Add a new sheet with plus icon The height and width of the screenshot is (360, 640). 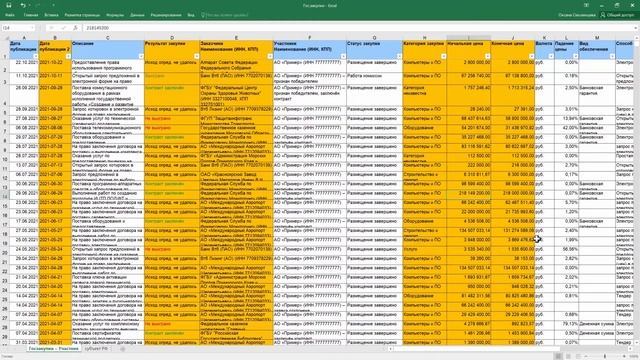[122, 349]
